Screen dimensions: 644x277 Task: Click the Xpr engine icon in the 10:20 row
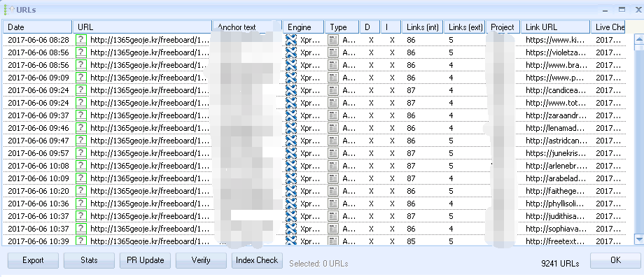pos(291,191)
